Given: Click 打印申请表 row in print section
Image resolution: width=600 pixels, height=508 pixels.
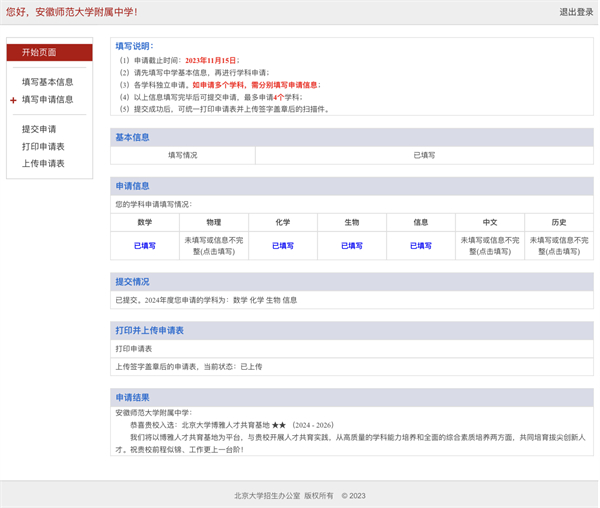Looking at the screenshot, I should [x=352, y=348].
